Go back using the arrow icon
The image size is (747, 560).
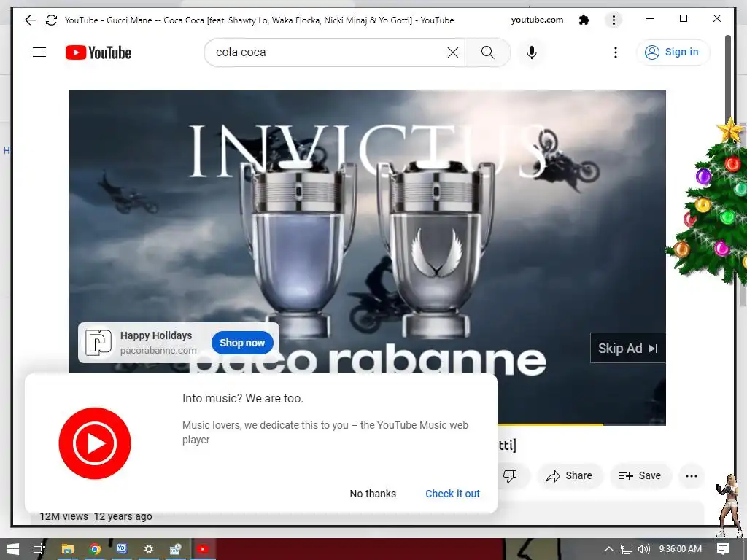click(30, 20)
